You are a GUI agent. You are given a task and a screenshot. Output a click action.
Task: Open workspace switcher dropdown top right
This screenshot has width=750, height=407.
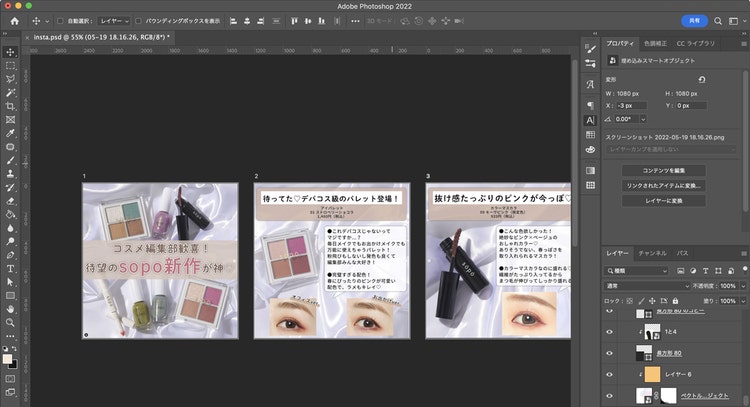pos(735,21)
